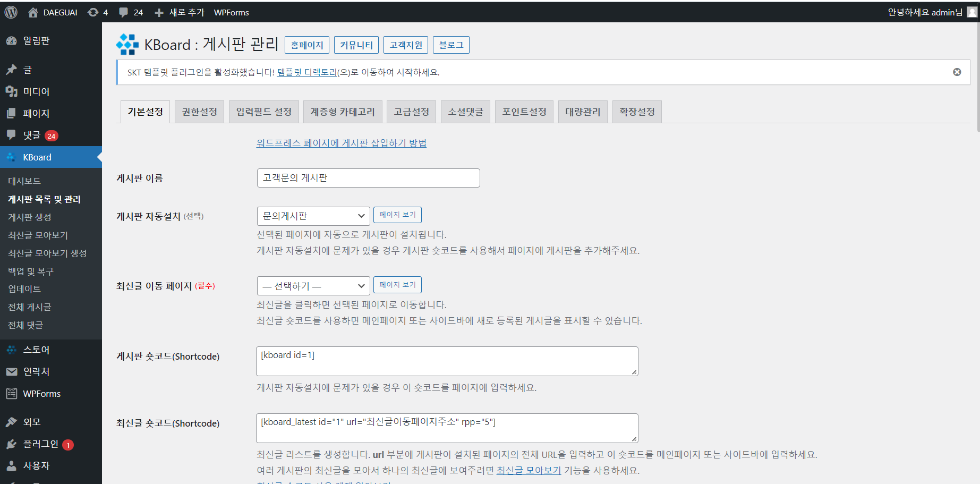The image size is (980, 484).
Task: Open 게시판 목록 및 관리 submenu item
Action: click(45, 199)
